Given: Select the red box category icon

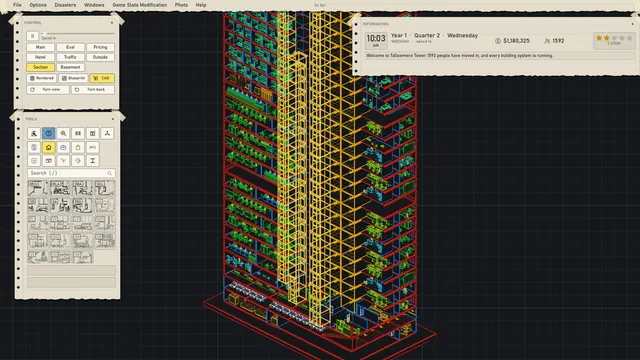Looking at the screenshot, I should (49, 161).
